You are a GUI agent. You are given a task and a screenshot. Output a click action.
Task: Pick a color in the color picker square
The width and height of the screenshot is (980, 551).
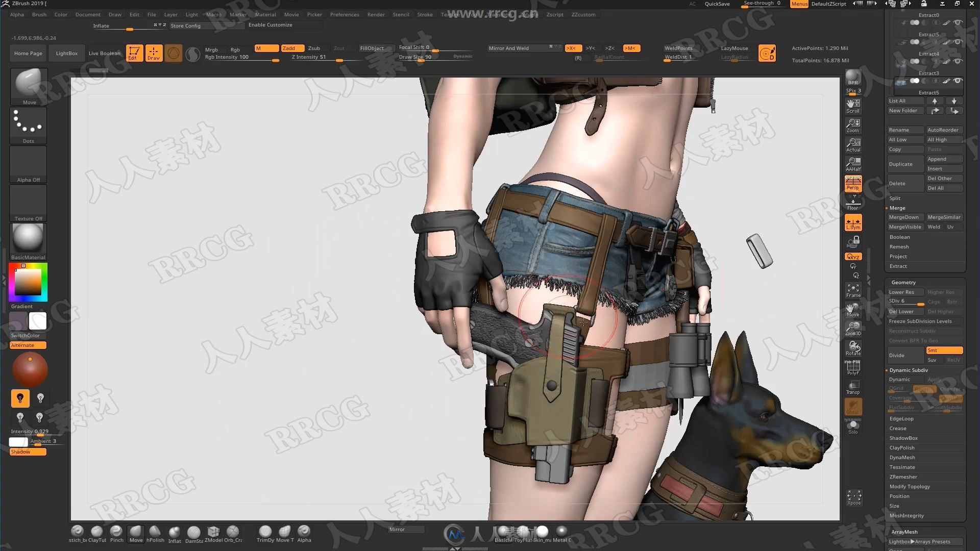[x=28, y=282]
